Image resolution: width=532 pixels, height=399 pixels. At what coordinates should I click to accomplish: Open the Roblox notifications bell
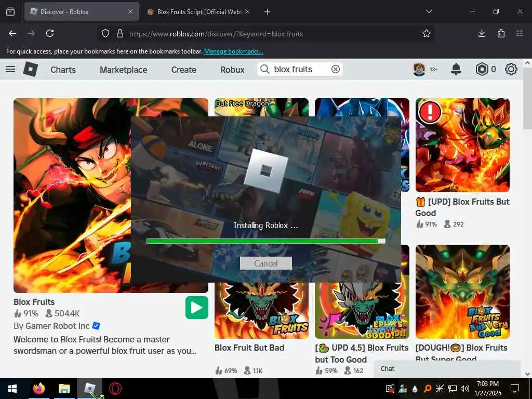pos(456,69)
